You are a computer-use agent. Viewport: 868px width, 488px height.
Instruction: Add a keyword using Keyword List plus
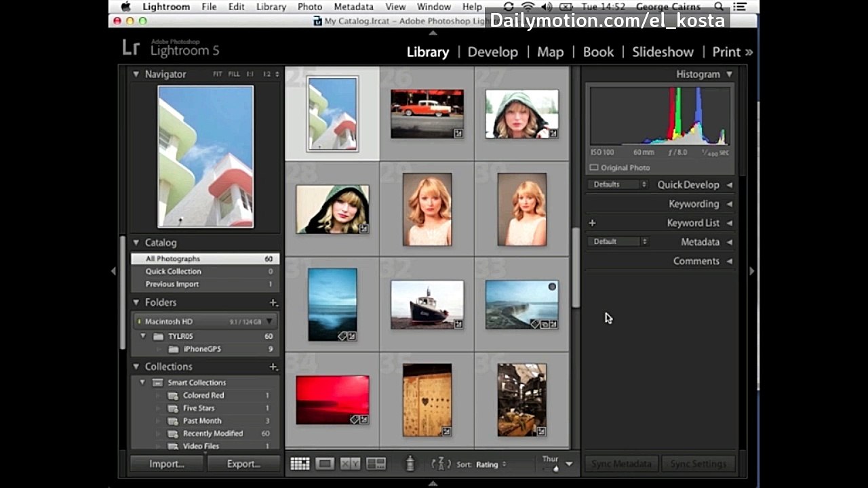click(x=592, y=223)
